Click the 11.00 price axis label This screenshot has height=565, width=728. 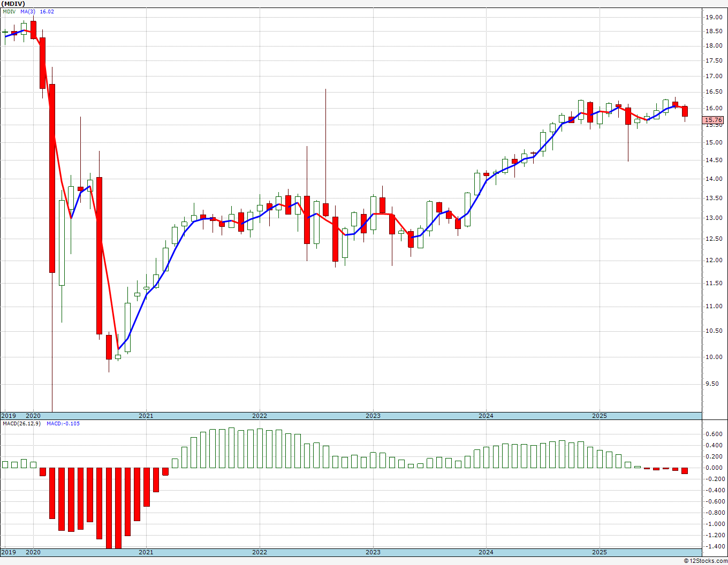point(714,307)
